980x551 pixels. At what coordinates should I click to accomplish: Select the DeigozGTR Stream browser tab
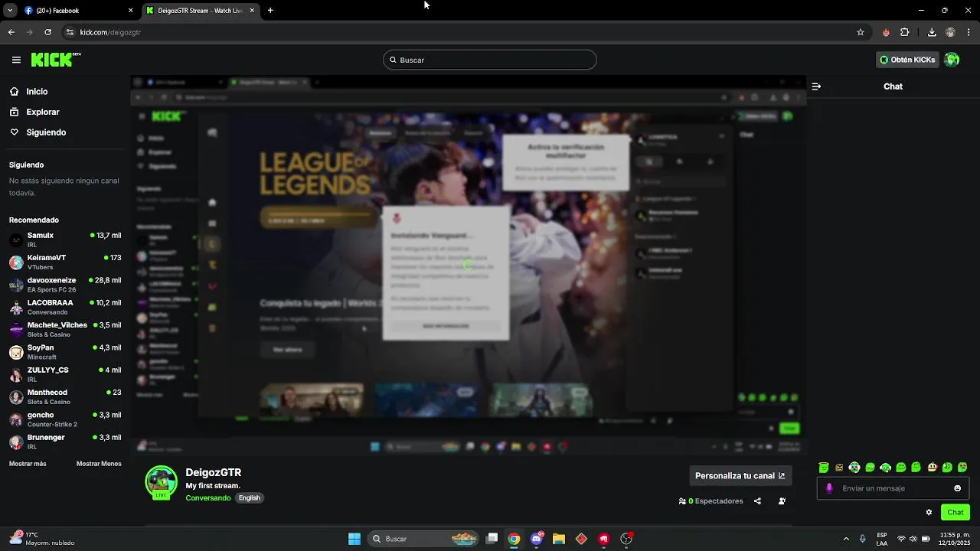click(x=201, y=11)
